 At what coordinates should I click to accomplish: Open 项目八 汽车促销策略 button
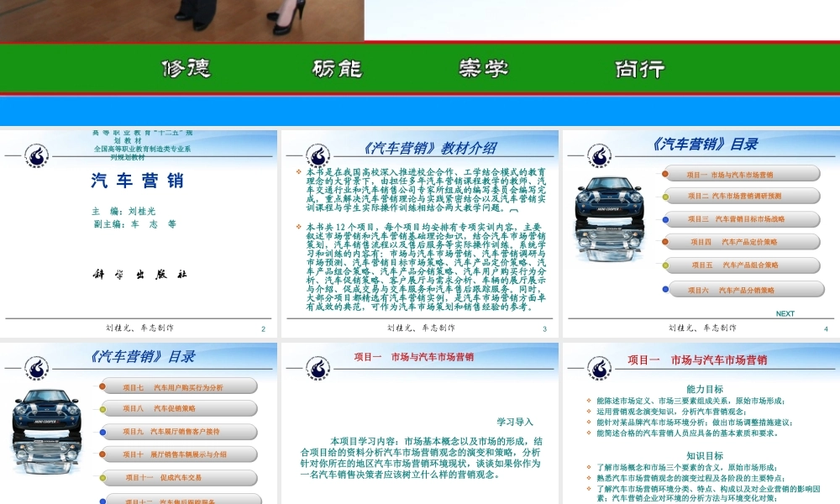coord(180,409)
